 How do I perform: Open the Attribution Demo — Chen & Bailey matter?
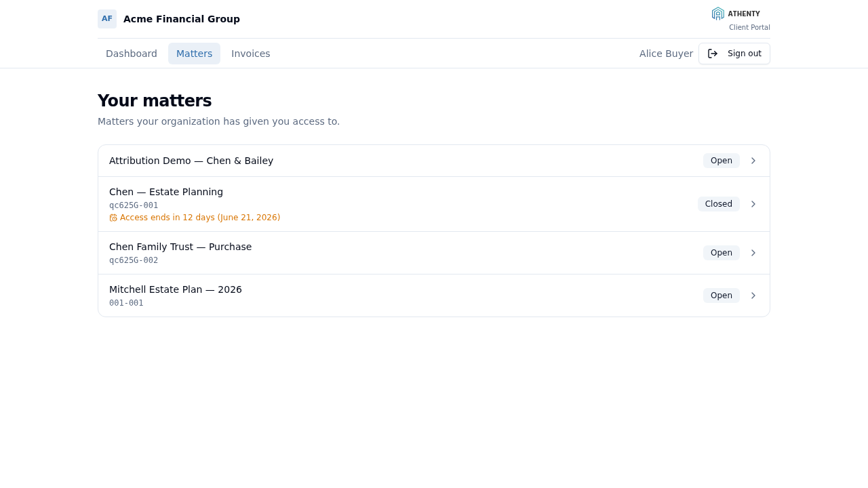(434, 161)
